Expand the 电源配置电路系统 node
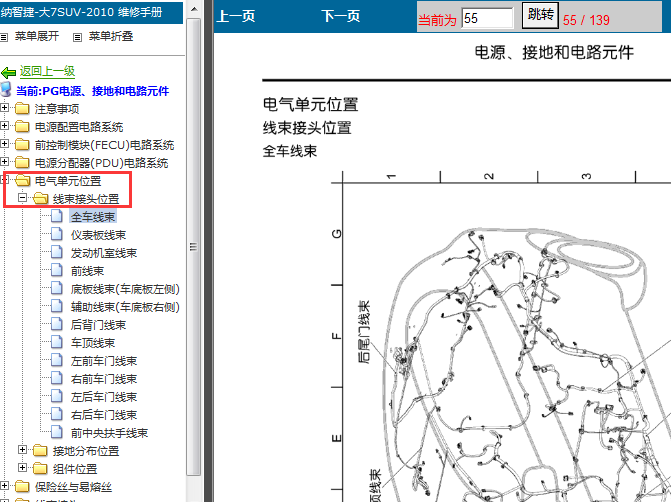The height and width of the screenshot is (502, 671). click(4, 125)
